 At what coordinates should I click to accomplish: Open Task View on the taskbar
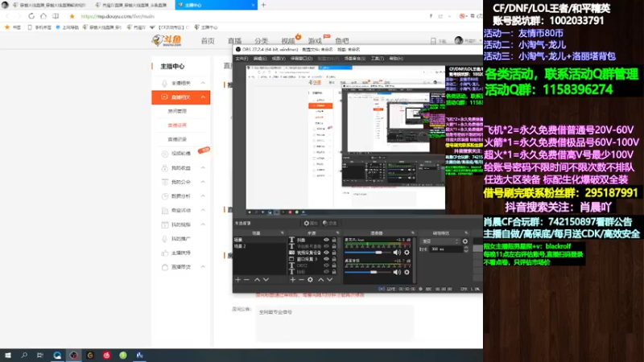[39, 356]
